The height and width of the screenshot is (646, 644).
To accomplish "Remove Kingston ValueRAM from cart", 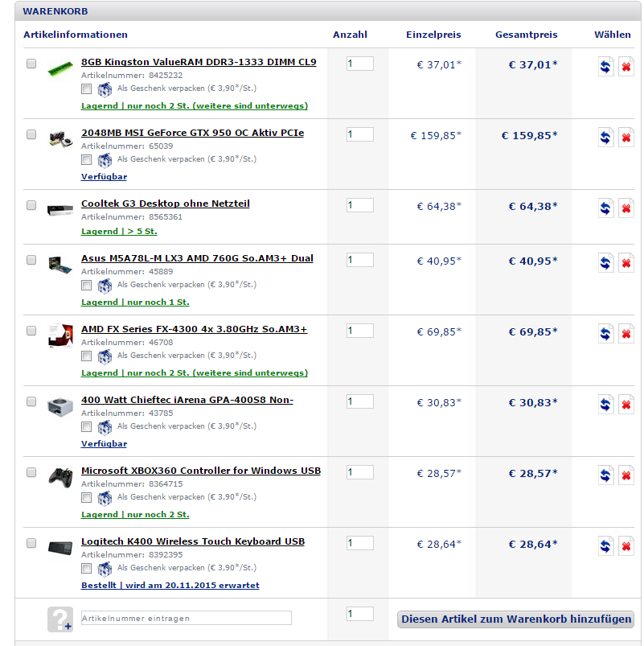I will click(626, 66).
